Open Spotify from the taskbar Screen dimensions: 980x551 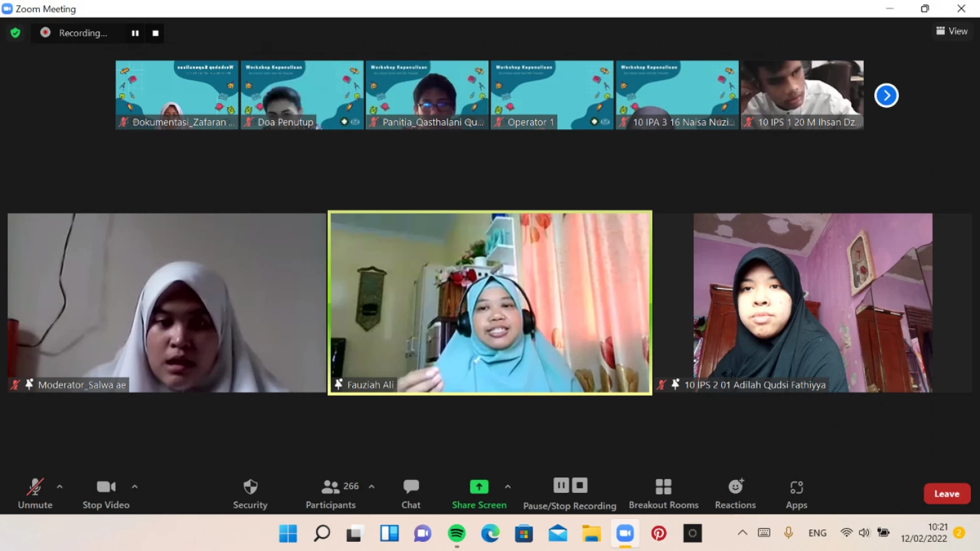(457, 533)
